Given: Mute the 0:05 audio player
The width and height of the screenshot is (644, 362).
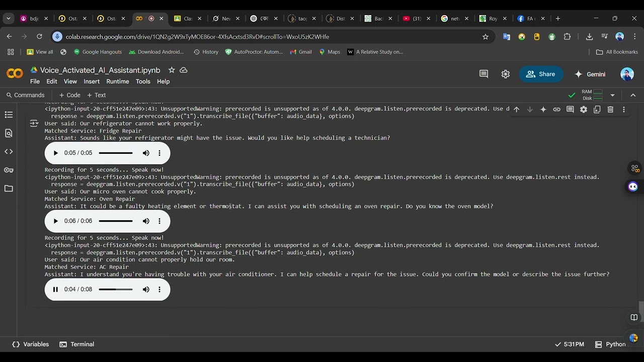Looking at the screenshot, I should [146, 153].
